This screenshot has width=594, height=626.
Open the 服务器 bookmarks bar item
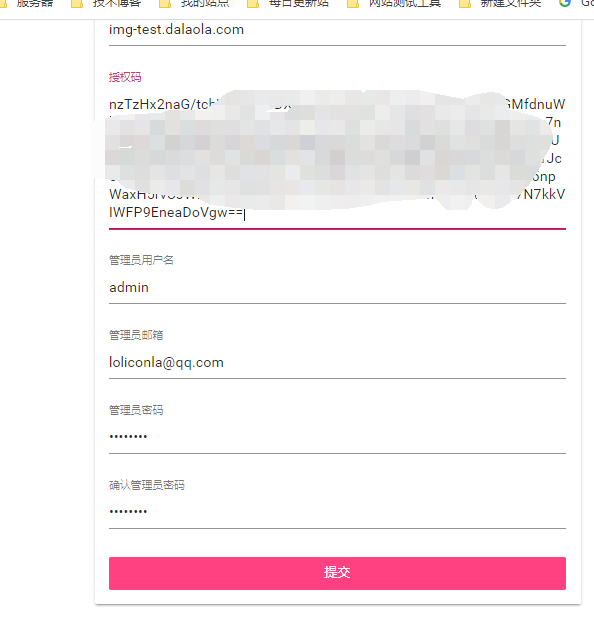pyautogui.click(x=29, y=4)
